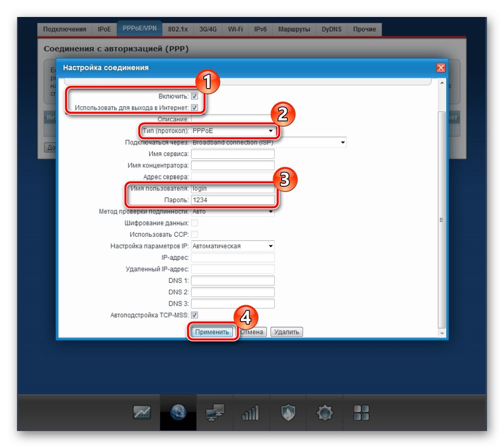Switch to the 802.1x tab

178,29
